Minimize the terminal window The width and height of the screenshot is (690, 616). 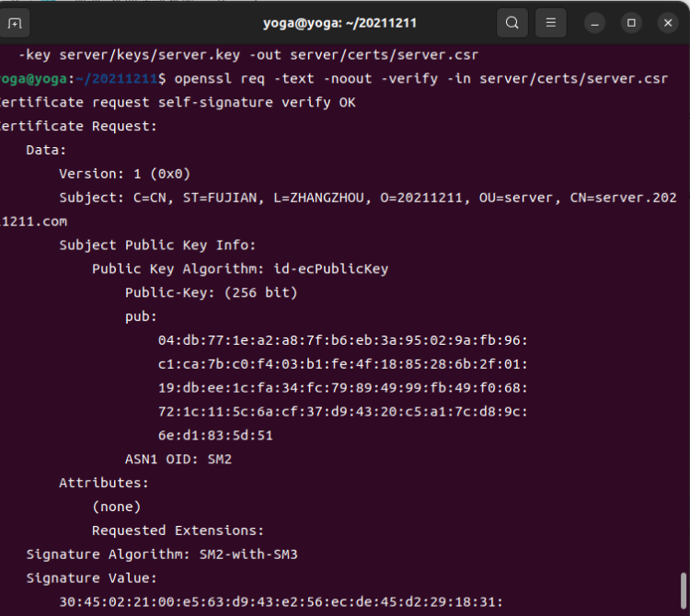point(594,23)
